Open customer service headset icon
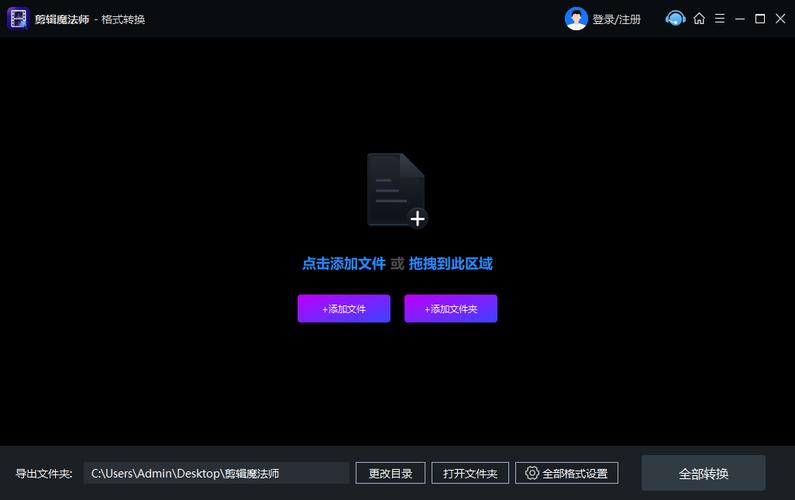This screenshot has width=795, height=500. pos(675,19)
